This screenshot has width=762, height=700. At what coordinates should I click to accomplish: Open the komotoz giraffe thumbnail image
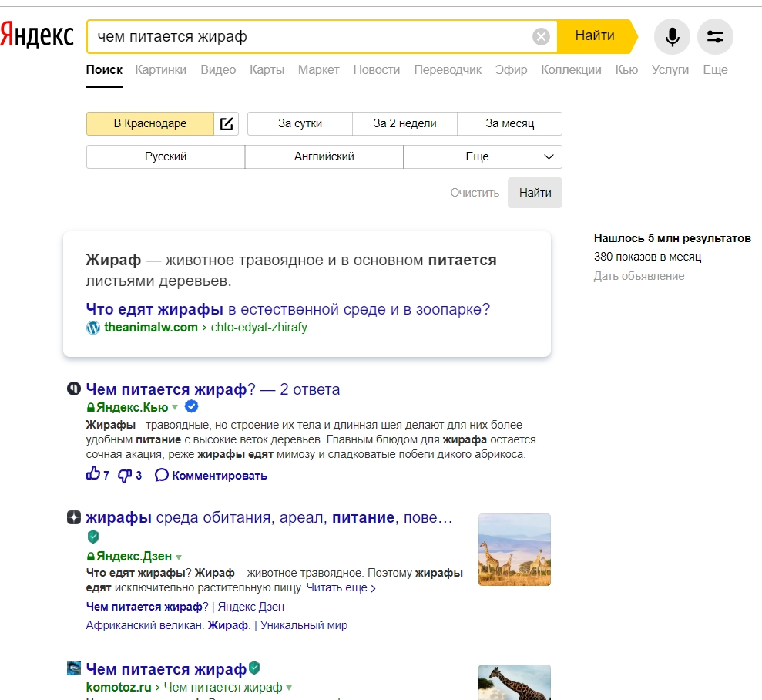[x=514, y=682]
